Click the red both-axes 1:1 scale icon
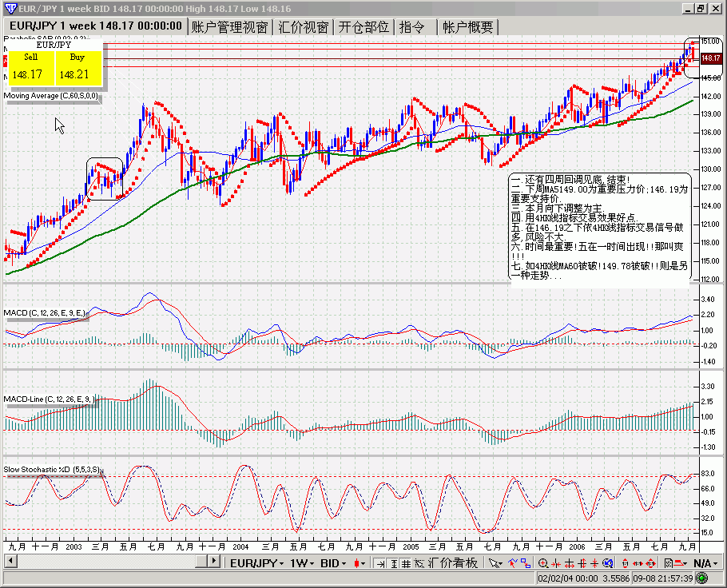727x588 pixels. pyautogui.click(x=651, y=563)
